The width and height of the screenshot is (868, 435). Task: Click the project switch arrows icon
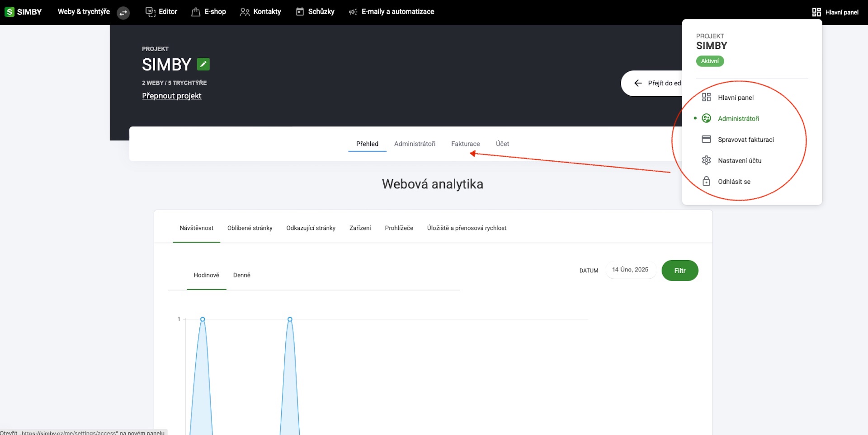tap(123, 13)
